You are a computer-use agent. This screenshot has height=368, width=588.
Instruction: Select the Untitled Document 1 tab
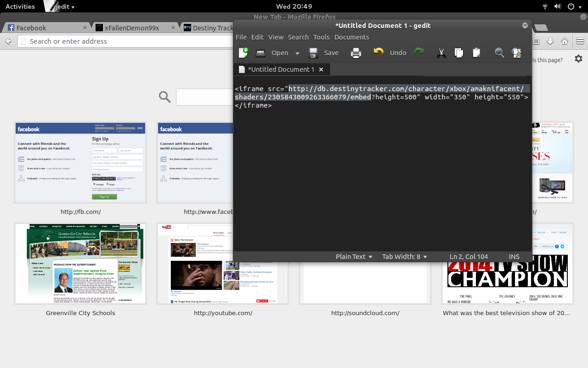click(281, 69)
